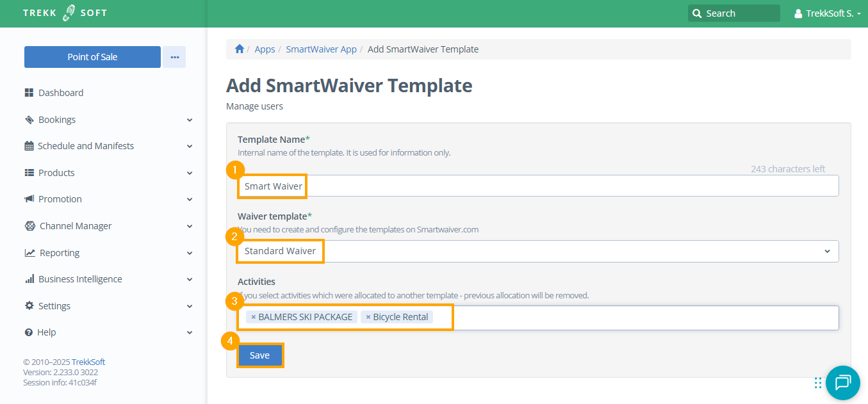This screenshot has width=868, height=404.
Task: Expand the Settings menu chevron
Action: click(x=190, y=306)
